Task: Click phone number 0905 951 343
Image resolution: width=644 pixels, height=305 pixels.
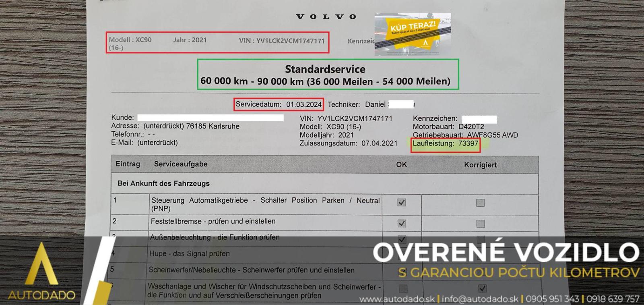Action: pyautogui.click(x=552, y=299)
